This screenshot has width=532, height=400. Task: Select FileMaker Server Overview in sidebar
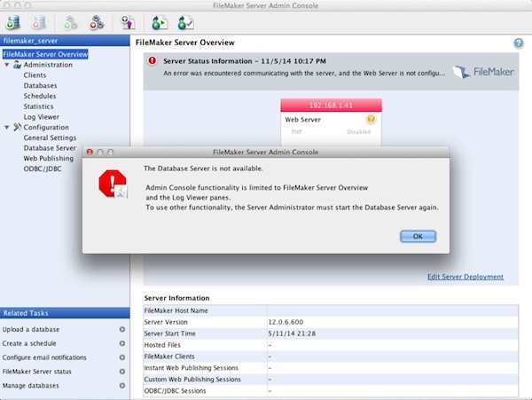click(x=45, y=54)
